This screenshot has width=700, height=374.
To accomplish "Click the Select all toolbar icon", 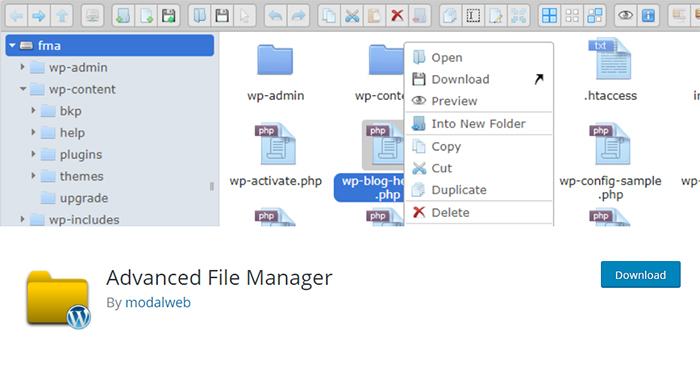I will (x=550, y=16).
